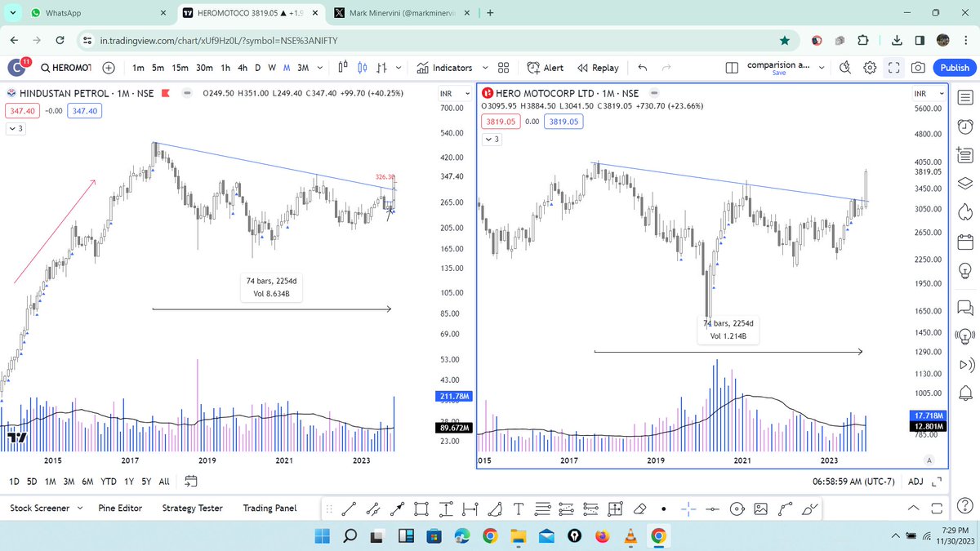
Task: Collapse bottom panel with up chevron
Action: coord(914,508)
